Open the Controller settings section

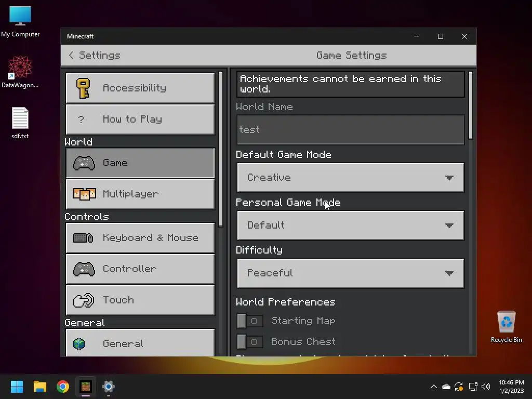[140, 269]
